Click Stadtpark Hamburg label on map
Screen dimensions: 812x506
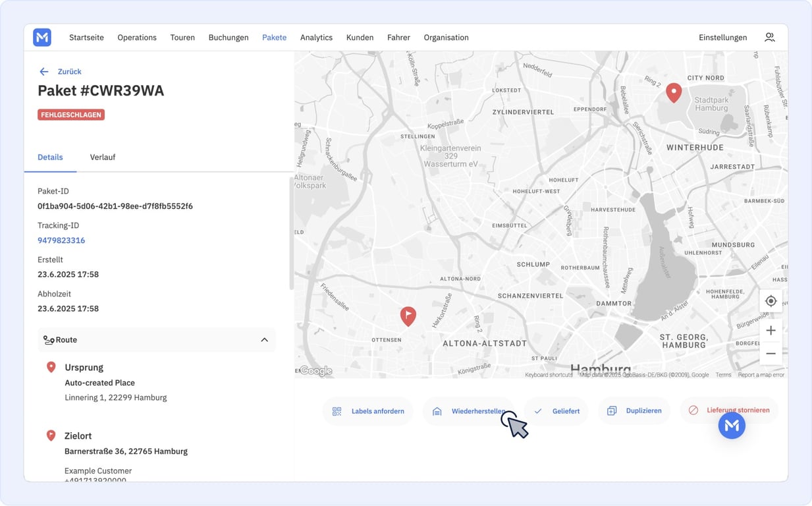(x=711, y=104)
